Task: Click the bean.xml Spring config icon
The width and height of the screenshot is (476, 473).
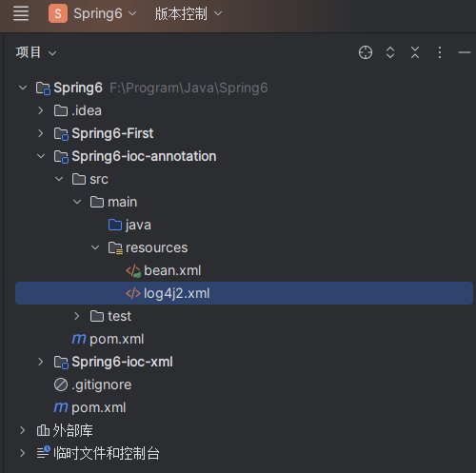Action: [x=133, y=271]
